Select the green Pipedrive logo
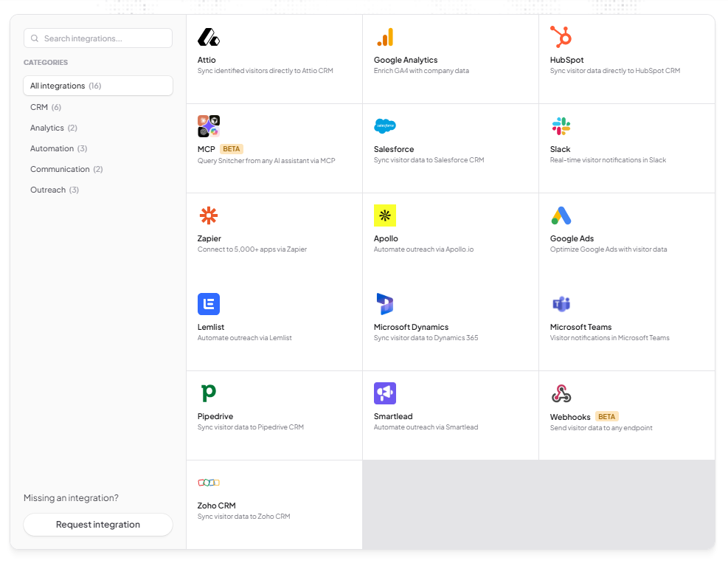The width and height of the screenshot is (728, 566). tap(209, 393)
